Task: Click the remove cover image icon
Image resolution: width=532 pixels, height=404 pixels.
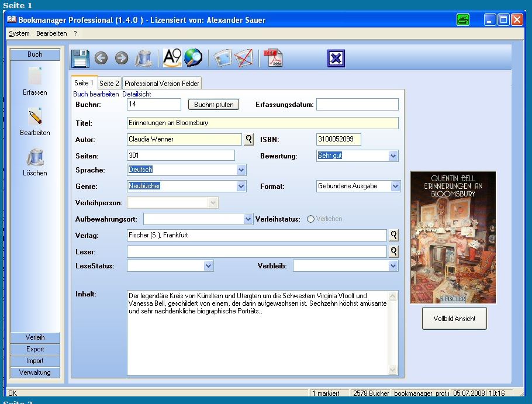Action: (244, 58)
